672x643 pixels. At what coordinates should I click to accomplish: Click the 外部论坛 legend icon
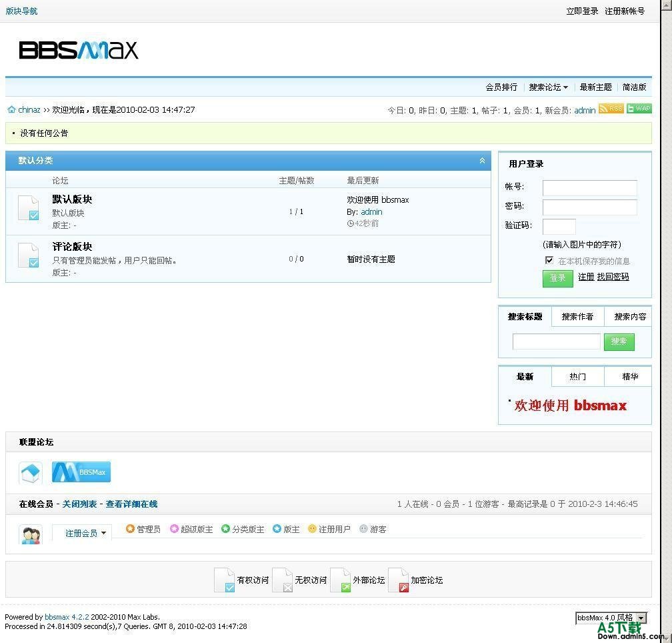click(341, 580)
